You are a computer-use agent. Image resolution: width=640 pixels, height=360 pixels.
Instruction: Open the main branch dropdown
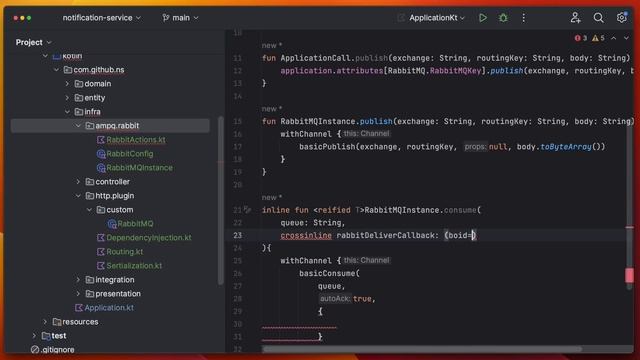[180, 18]
